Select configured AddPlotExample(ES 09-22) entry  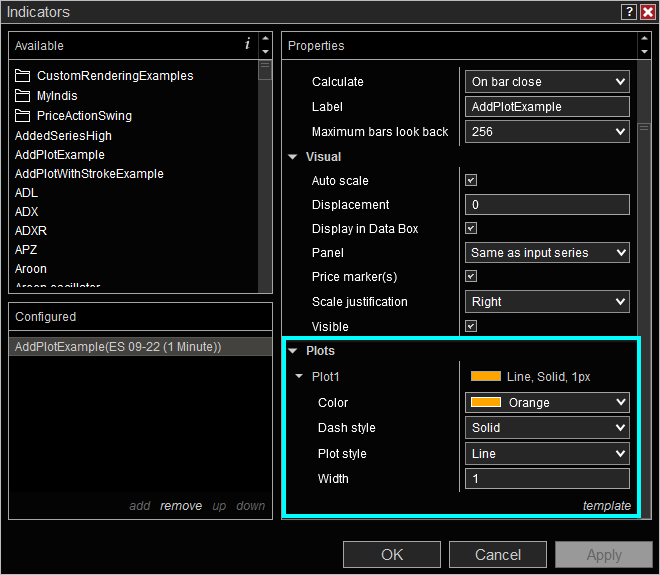click(118, 347)
